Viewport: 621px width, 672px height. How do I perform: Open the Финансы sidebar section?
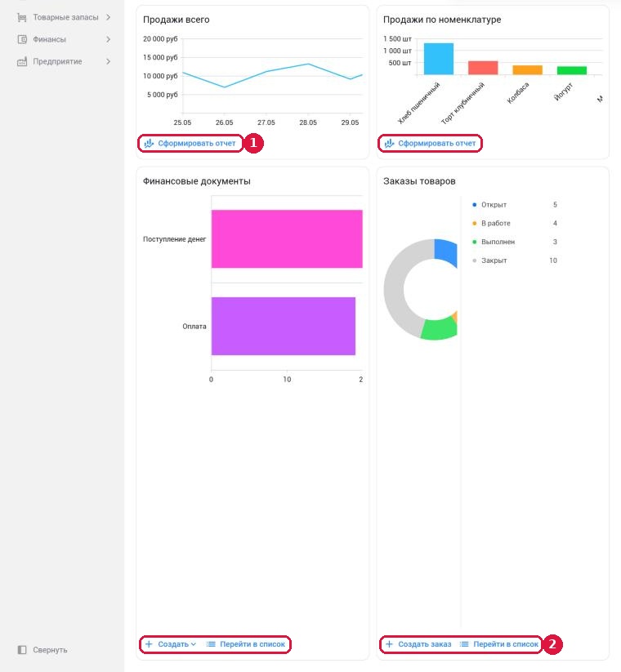pyautogui.click(x=64, y=39)
